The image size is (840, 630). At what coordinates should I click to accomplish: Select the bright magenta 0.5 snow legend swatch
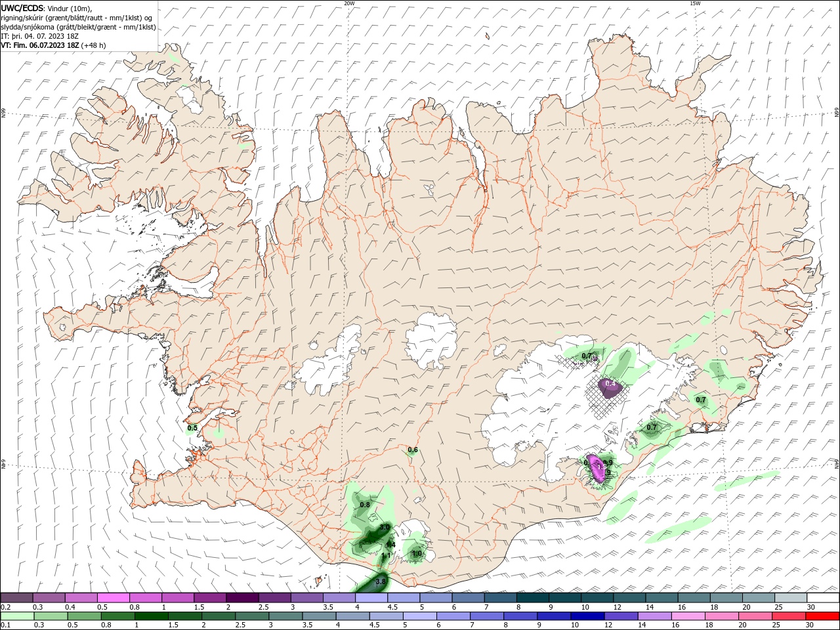click(113, 598)
